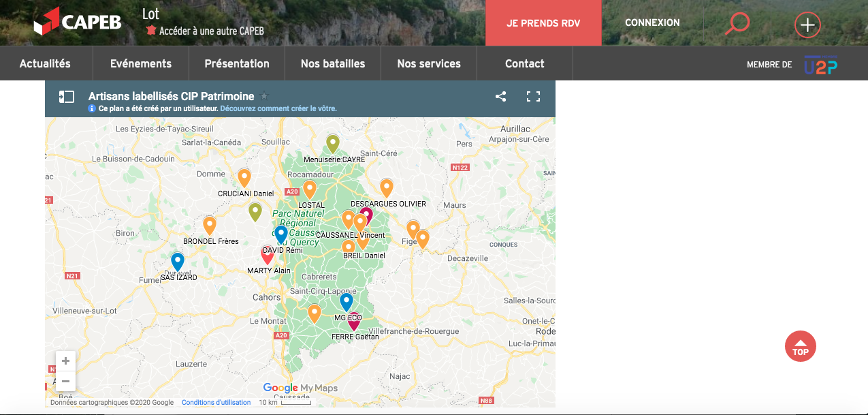The image size is (868, 415).
Task: Click the U2P member logo
Action: [x=820, y=65]
